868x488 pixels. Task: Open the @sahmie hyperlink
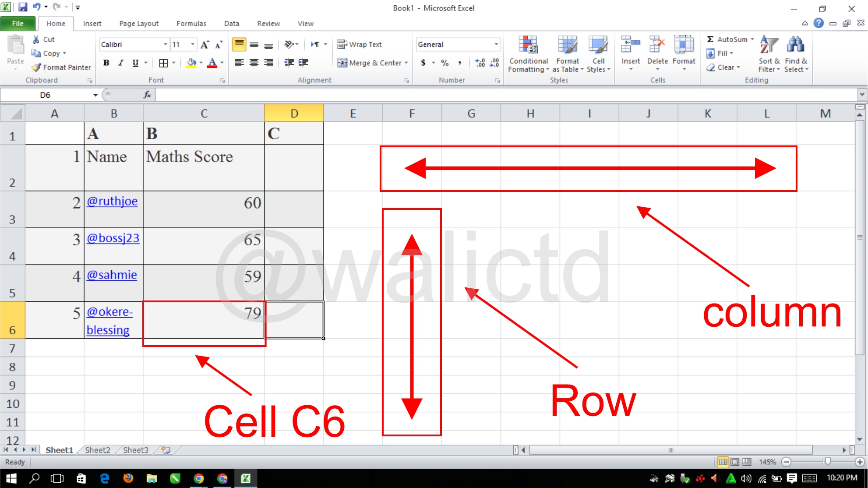[x=112, y=275]
